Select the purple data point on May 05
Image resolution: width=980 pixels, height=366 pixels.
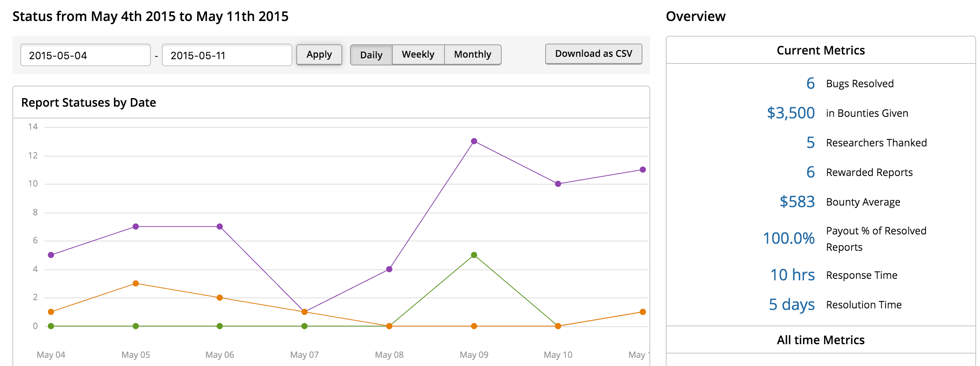pos(136,227)
